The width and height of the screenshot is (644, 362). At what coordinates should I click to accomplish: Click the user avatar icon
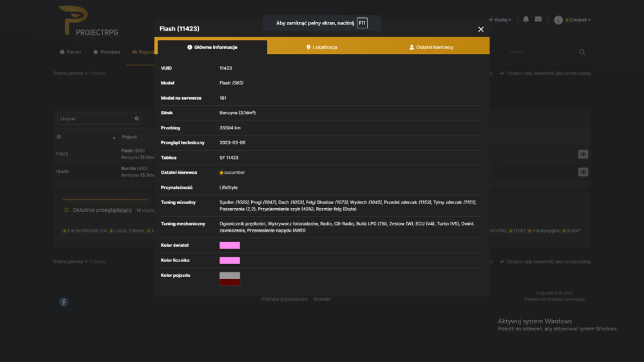(558, 20)
